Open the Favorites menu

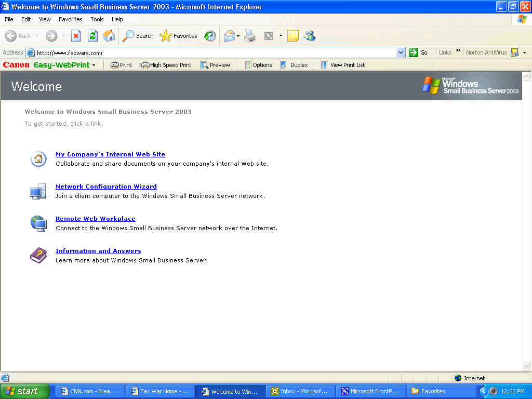[70, 19]
